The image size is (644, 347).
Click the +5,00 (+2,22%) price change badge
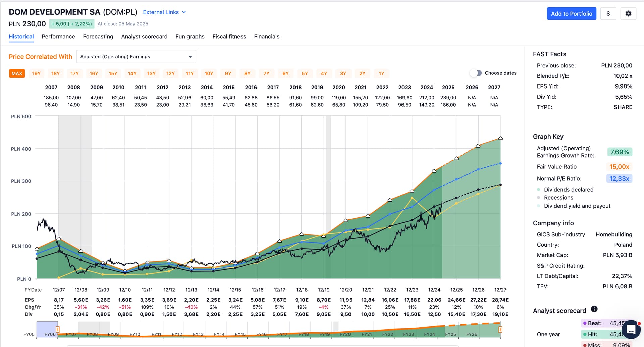[71, 24]
